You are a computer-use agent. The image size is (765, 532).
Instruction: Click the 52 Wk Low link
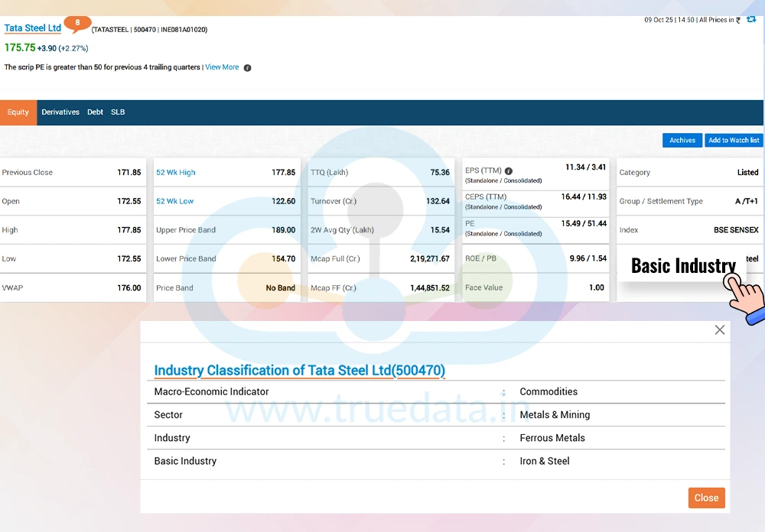(x=174, y=201)
